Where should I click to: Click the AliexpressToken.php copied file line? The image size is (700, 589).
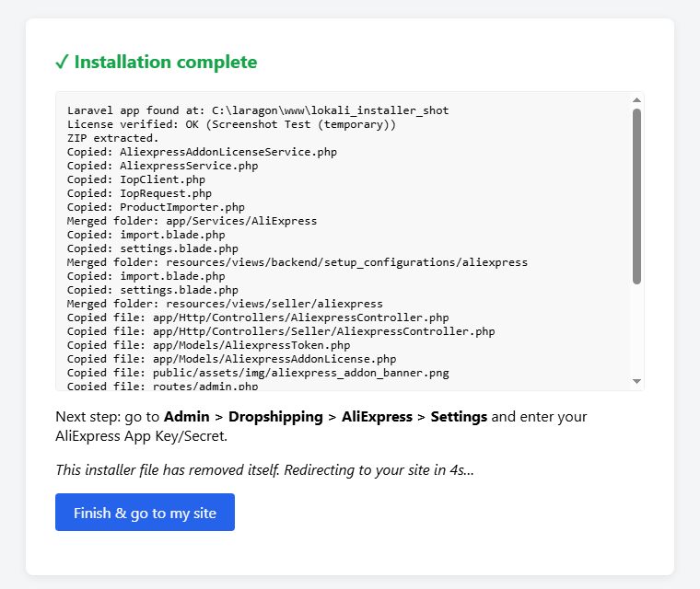208,345
